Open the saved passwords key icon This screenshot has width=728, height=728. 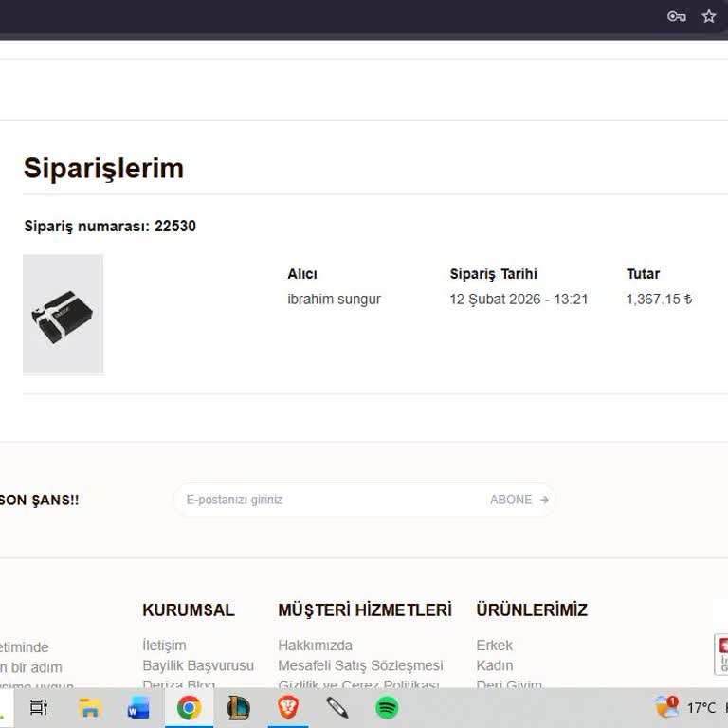pos(677,16)
